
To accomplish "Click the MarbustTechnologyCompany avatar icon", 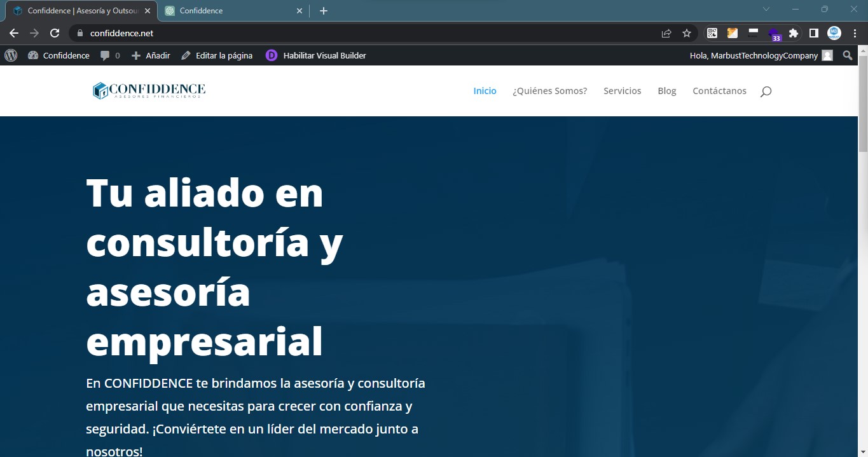I will [827, 55].
